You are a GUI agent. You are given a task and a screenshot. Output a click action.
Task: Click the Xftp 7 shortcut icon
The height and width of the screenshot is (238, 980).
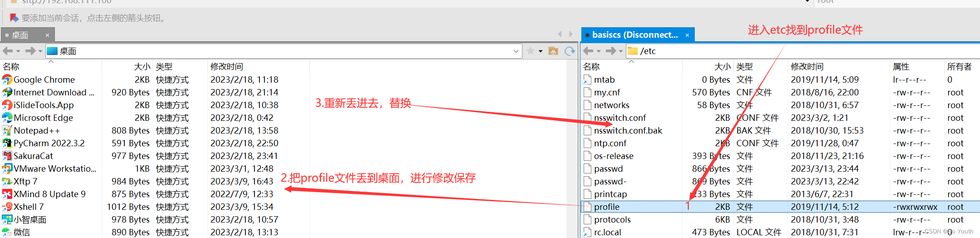coord(7,181)
